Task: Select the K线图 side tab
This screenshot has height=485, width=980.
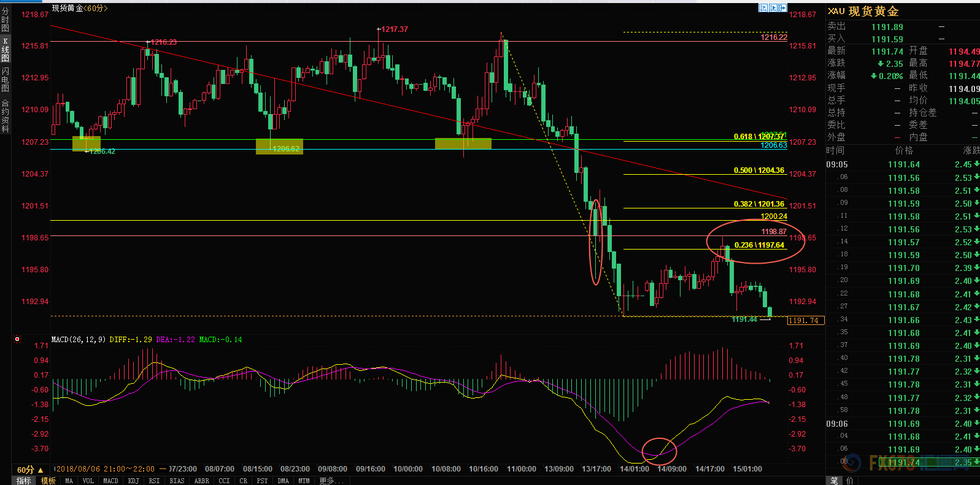Action: point(6,50)
